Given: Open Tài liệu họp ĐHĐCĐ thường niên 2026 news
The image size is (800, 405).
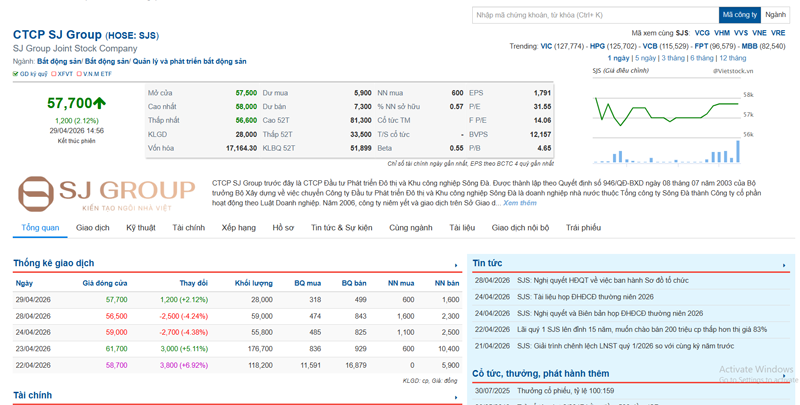Looking at the screenshot, I should pyautogui.click(x=585, y=296).
